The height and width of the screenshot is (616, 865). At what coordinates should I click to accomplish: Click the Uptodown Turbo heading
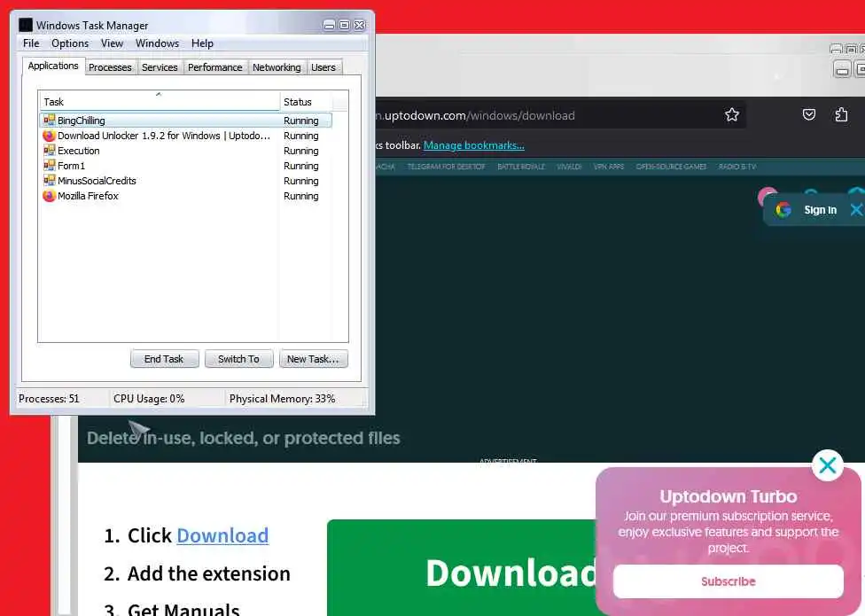click(729, 496)
